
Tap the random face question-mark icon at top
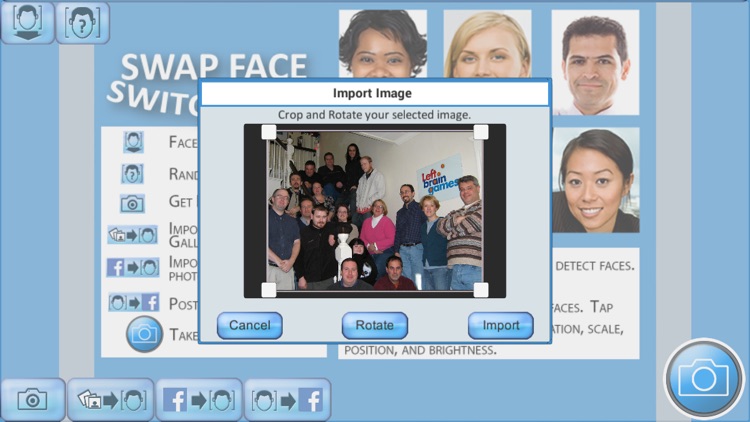pos(83,22)
